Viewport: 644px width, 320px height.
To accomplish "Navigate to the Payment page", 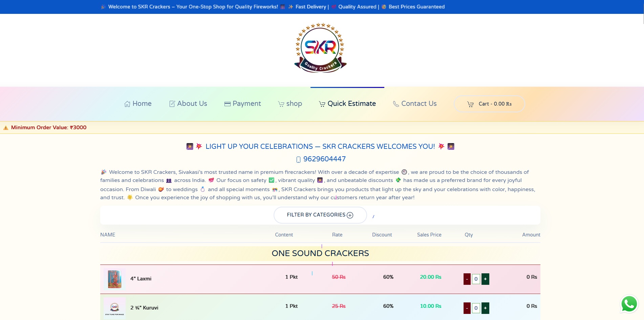I will (x=243, y=104).
